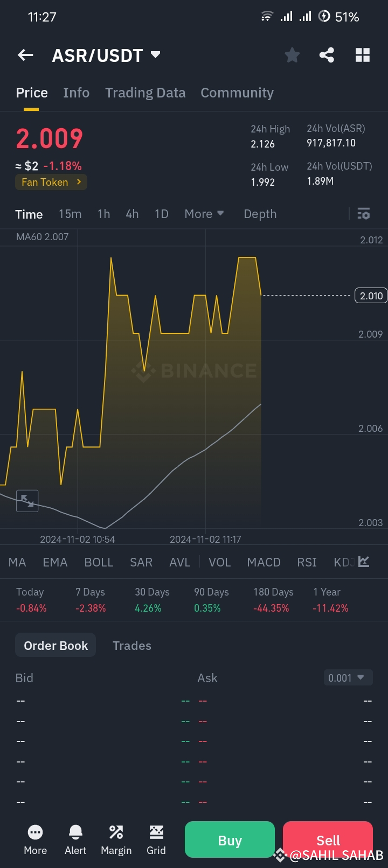This screenshot has height=868, width=388.
Task: Open the price Alert tool
Action: click(75, 839)
